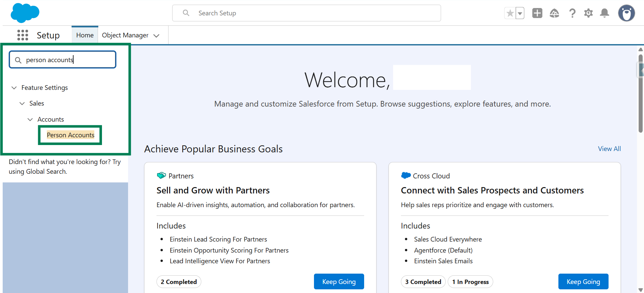
Task: Collapse the Feature Settings tree node
Action: click(x=14, y=88)
